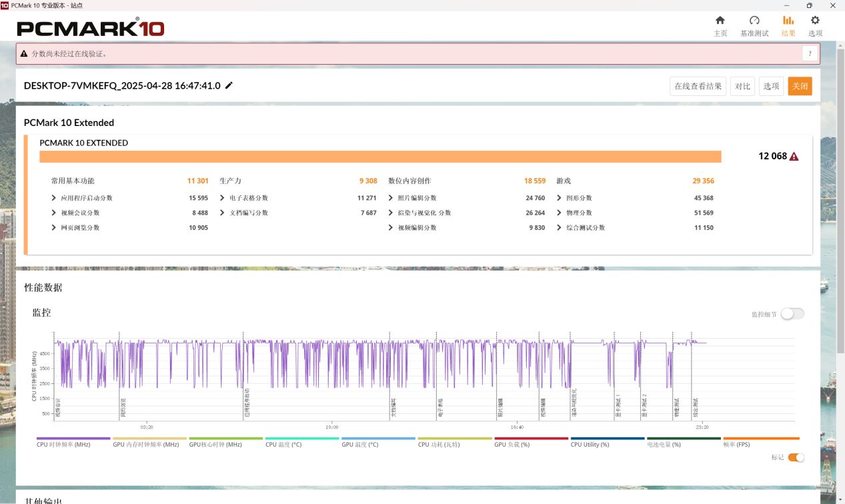Click the question mark help icon in warning bar

(x=810, y=54)
